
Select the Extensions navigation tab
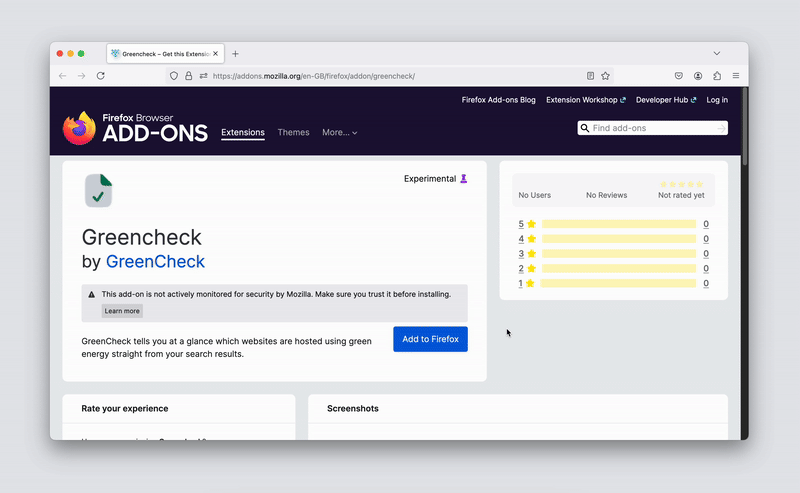click(243, 132)
